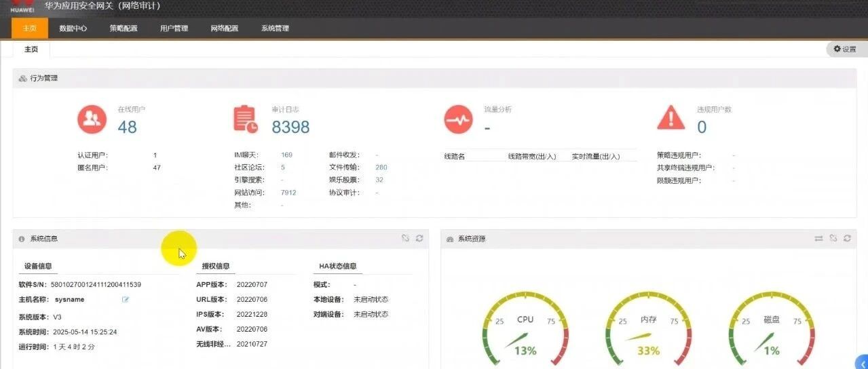Click software S/N 58010270012411200411539
868x369 pixels.
(96, 284)
